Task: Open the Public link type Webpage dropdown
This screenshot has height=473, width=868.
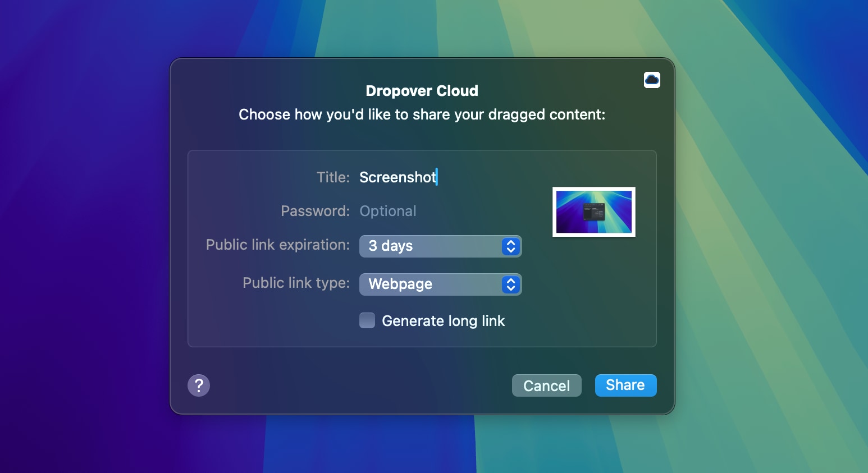Action: tap(441, 284)
